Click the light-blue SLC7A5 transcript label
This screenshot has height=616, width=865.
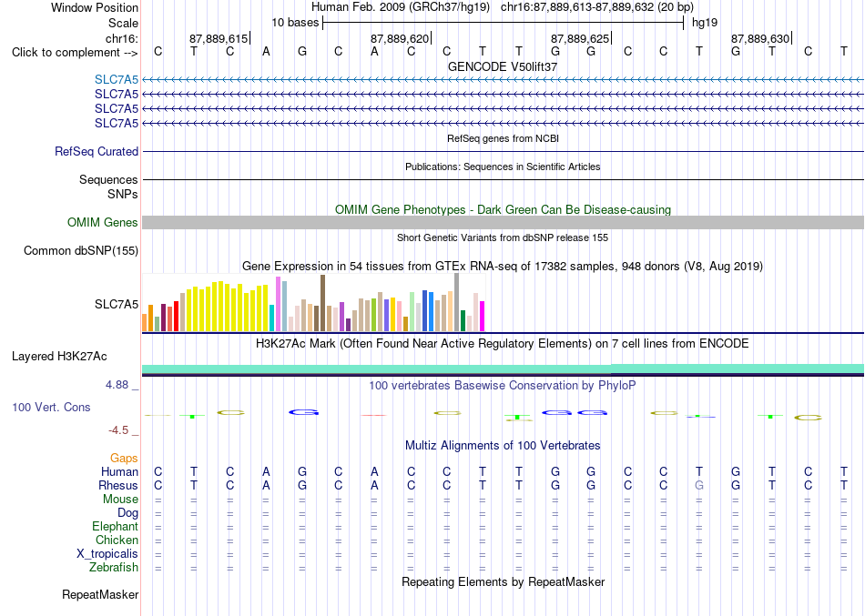pyautogui.click(x=117, y=79)
